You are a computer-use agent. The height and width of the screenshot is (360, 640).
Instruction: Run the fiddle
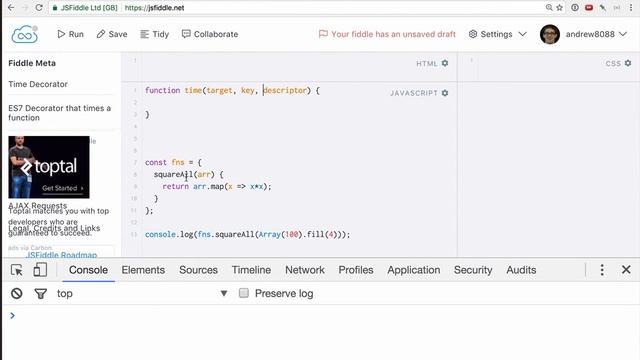pyautogui.click(x=71, y=34)
